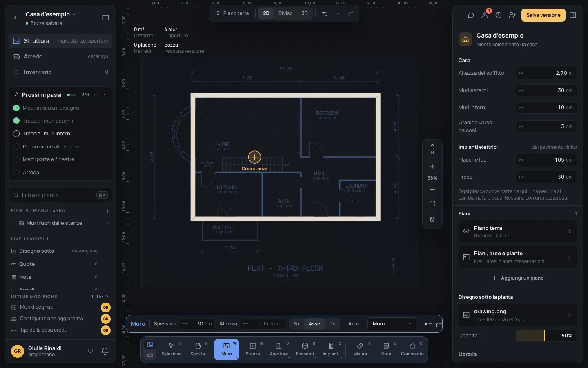Choose the Elementi tool
The width and height of the screenshot is (588, 368).
tap(305, 350)
